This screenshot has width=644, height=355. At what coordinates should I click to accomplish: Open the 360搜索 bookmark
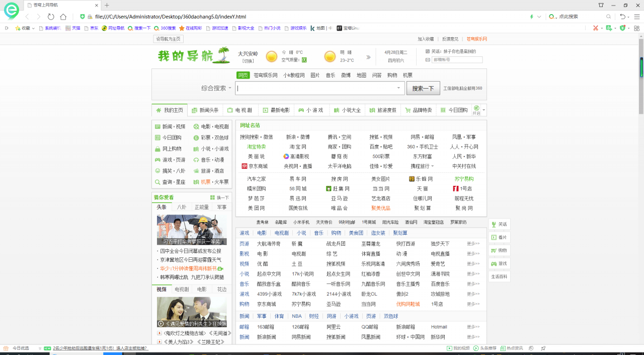165,28
